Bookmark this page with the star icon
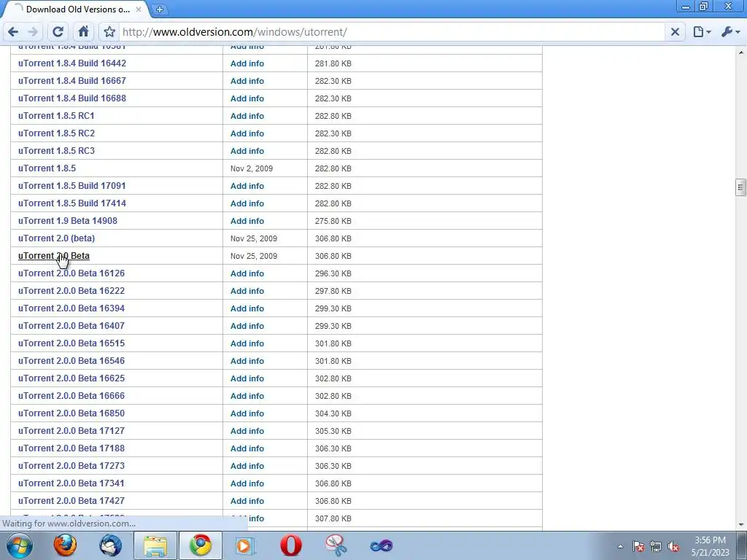This screenshot has width=747, height=560. click(x=109, y=32)
